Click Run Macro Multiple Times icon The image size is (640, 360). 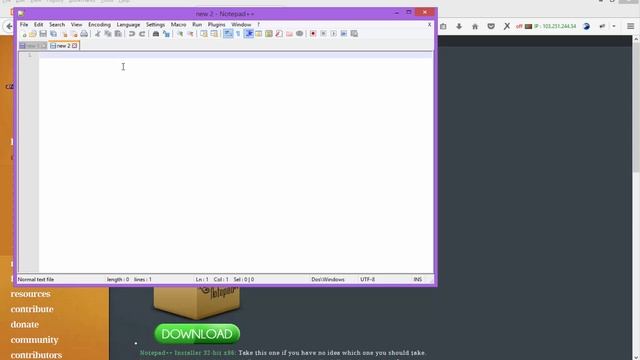(x=344, y=34)
